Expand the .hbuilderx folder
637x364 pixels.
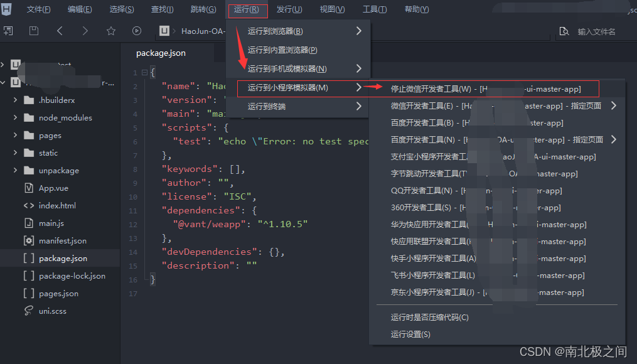coord(16,100)
